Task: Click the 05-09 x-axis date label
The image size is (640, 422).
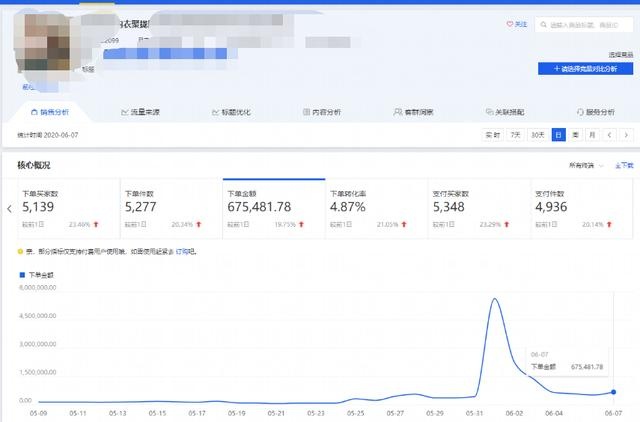Action: click(38, 413)
